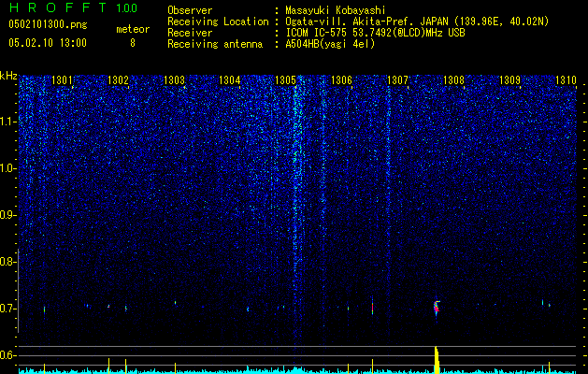Click the Observer label
588x374 pixels.
190,10
